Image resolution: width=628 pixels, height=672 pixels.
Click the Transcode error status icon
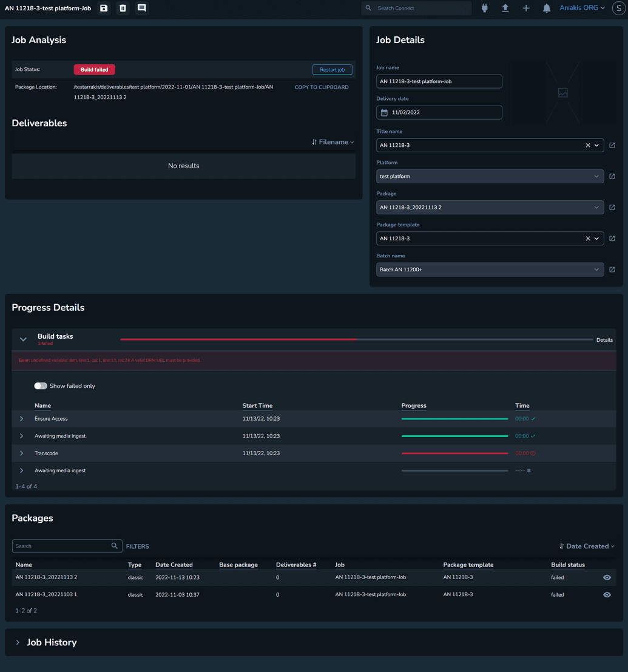coord(533,453)
